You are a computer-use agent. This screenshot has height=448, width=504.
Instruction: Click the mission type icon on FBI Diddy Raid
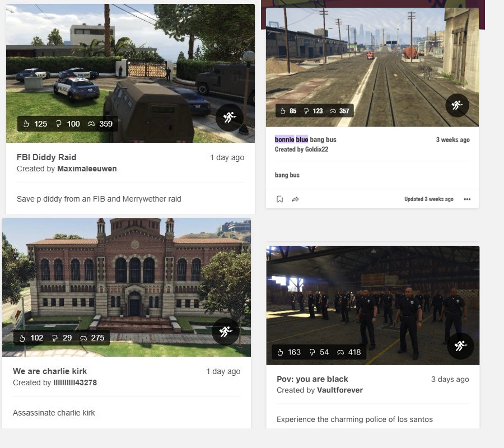[229, 118]
